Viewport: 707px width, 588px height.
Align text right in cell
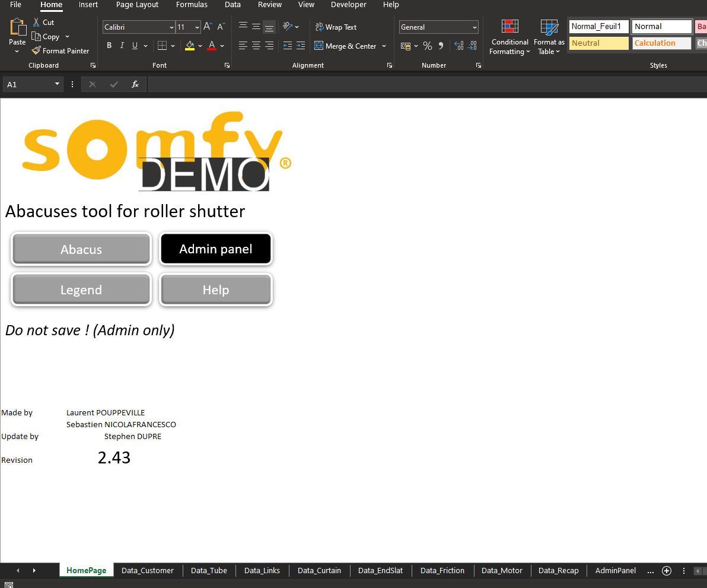(x=269, y=46)
